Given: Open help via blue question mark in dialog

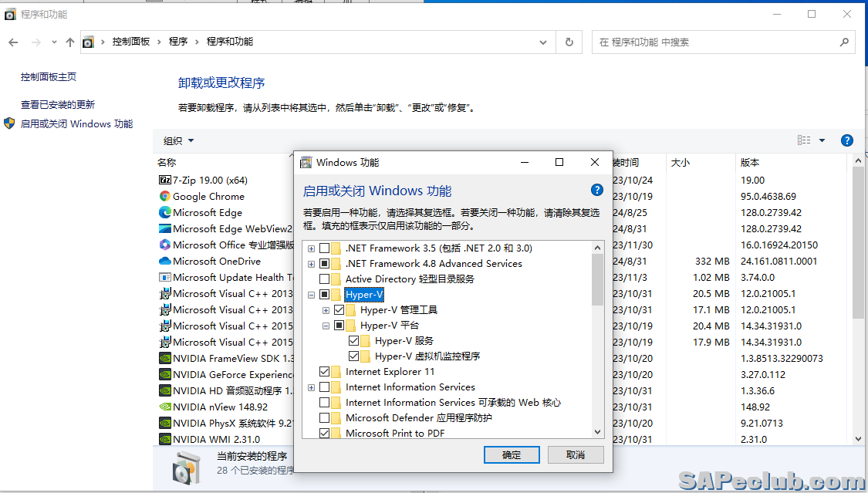Looking at the screenshot, I should [596, 190].
